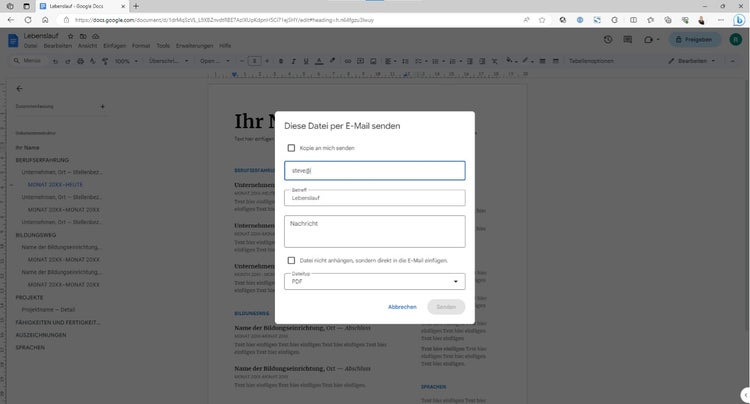Click the Betreff subject field
The image size is (750, 404).
click(x=375, y=197)
